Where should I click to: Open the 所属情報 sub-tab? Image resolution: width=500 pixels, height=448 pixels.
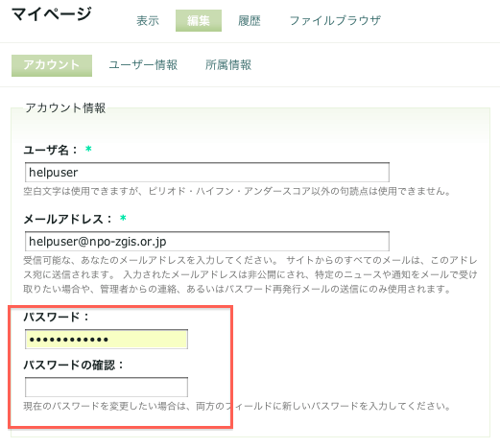228,65
